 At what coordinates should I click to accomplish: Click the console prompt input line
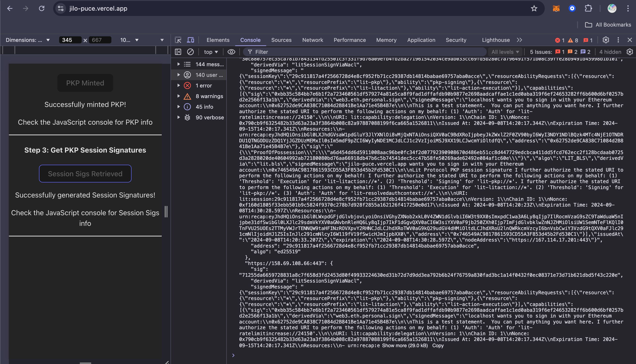click(430, 355)
